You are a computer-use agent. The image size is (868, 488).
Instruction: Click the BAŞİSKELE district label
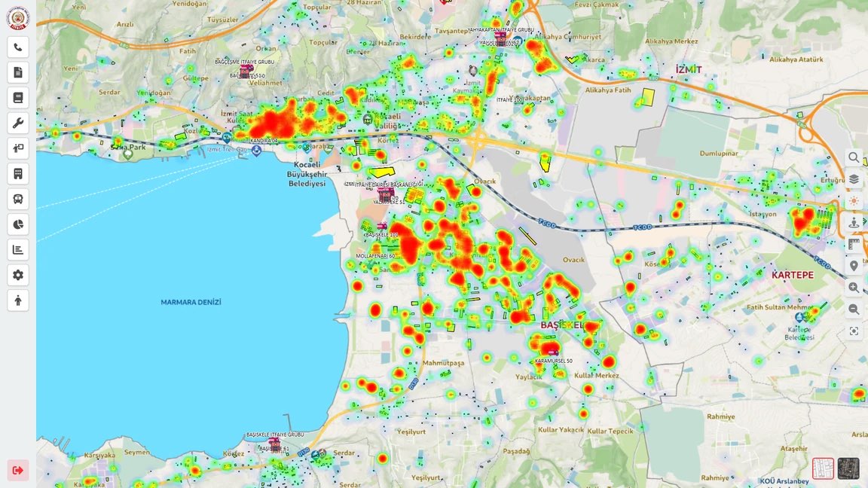(562, 325)
